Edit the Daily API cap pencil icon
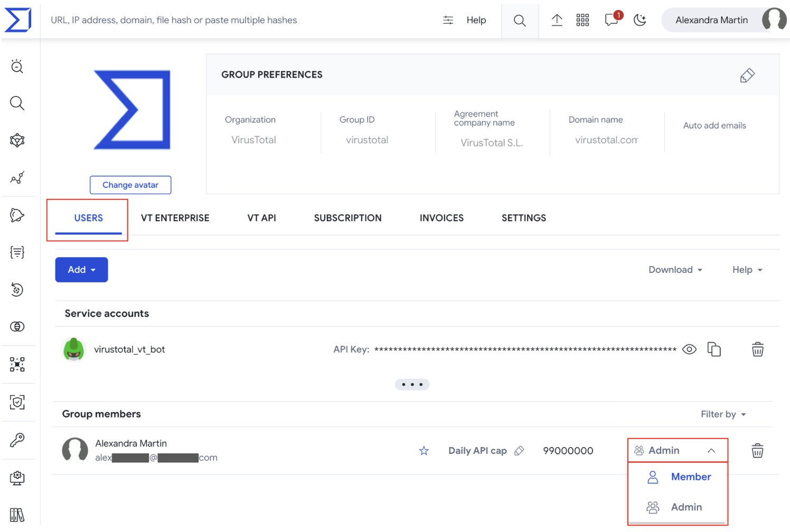The width and height of the screenshot is (790, 532). 519,451
